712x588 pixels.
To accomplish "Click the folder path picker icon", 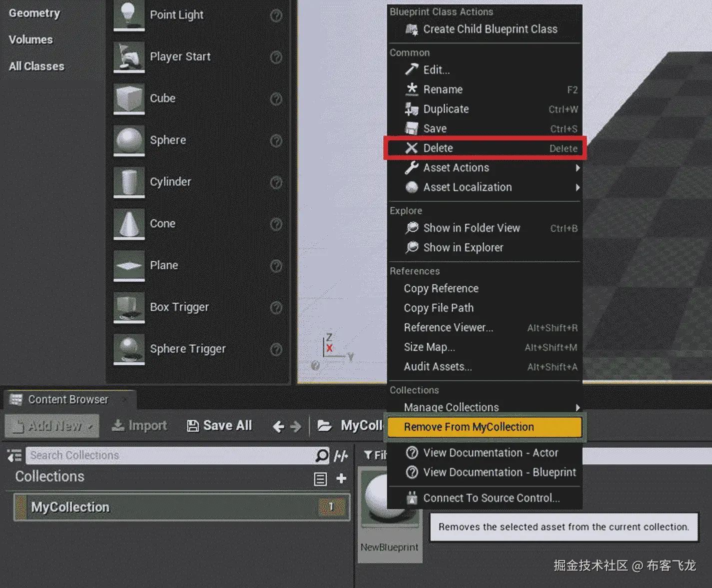I will (x=325, y=426).
